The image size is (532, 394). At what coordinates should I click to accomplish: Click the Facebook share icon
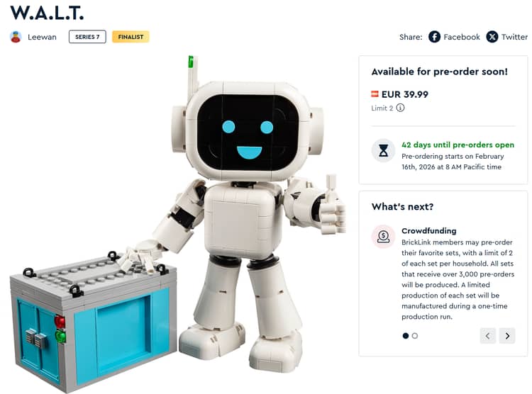[x=434, y=37]
